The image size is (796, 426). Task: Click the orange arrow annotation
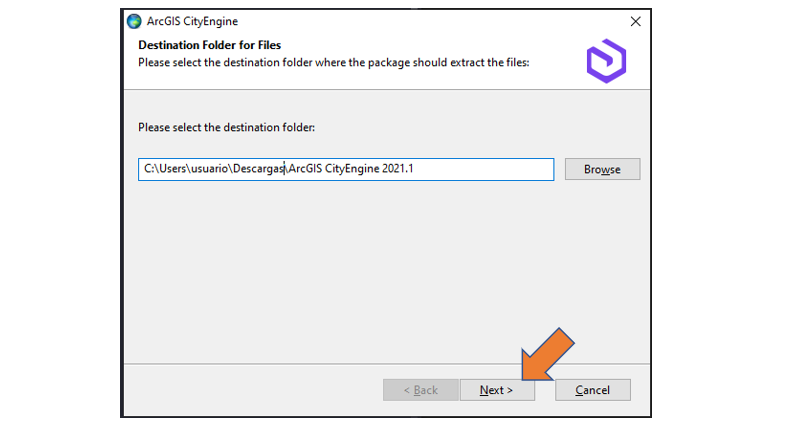click(x=547, y=354)
